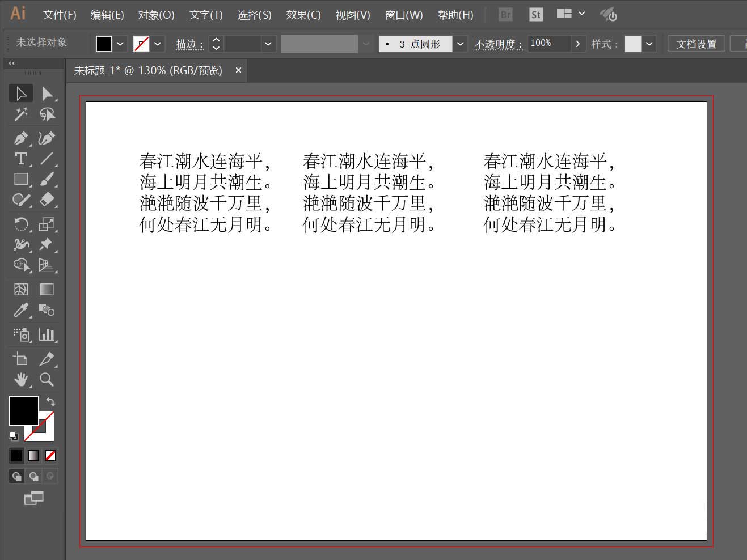Activate the Hand tool
This screenshot has height=560, width=747.
click(x=21, y=379)
